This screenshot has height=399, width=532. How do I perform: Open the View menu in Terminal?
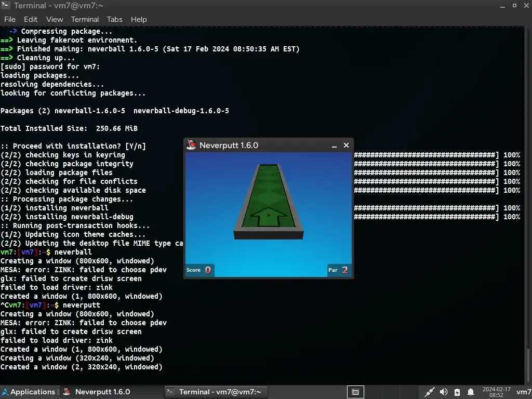[55, 19]
